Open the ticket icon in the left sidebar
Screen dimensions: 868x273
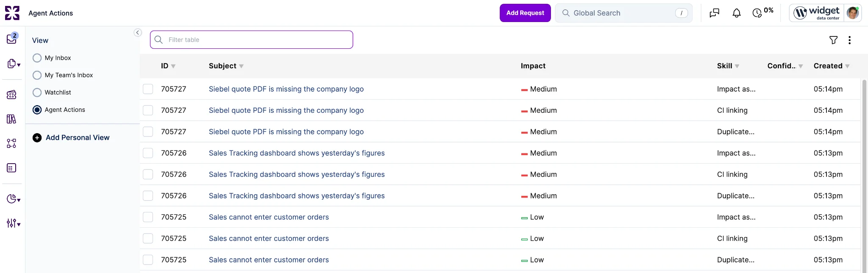coord(12,95)
